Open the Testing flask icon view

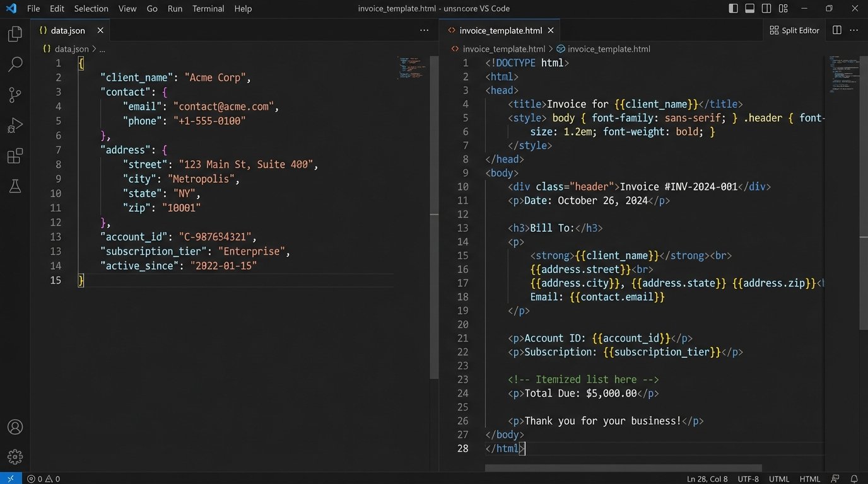[x=15, y=186]
